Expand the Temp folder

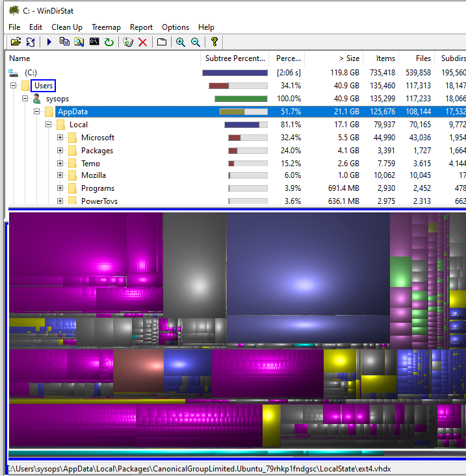point(60,164)
